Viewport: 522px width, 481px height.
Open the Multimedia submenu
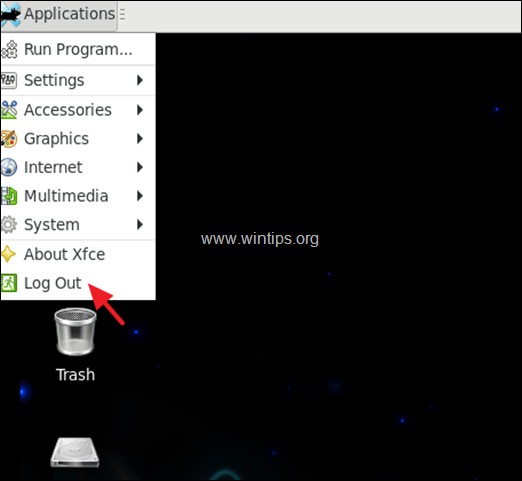(x=78, y=196)
